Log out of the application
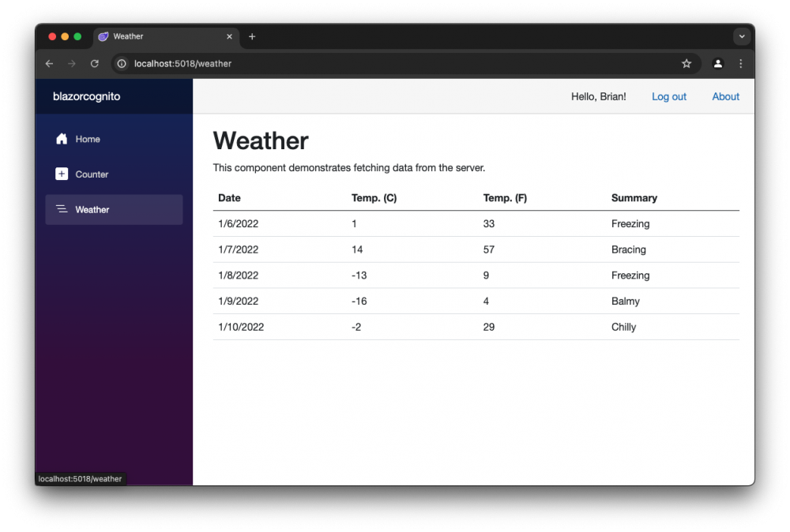Viewport: 790px width, 532px height. pos(668,96)
